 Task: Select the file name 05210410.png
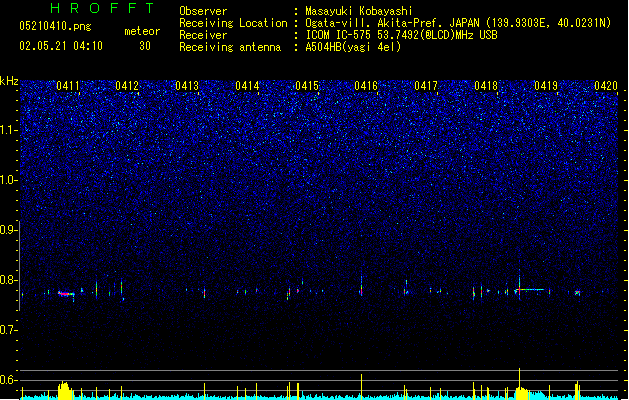point(55,26)
